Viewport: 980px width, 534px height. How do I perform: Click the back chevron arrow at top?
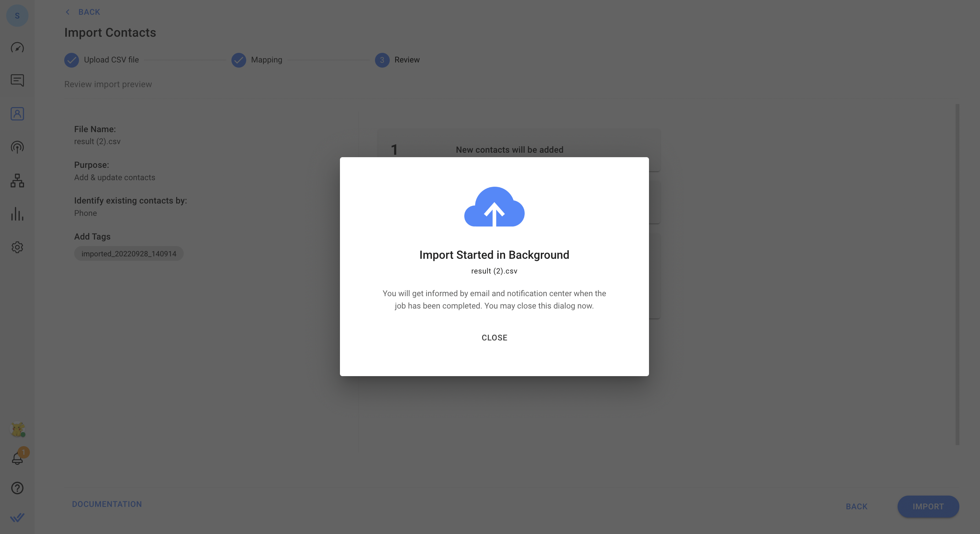(68, 12)
